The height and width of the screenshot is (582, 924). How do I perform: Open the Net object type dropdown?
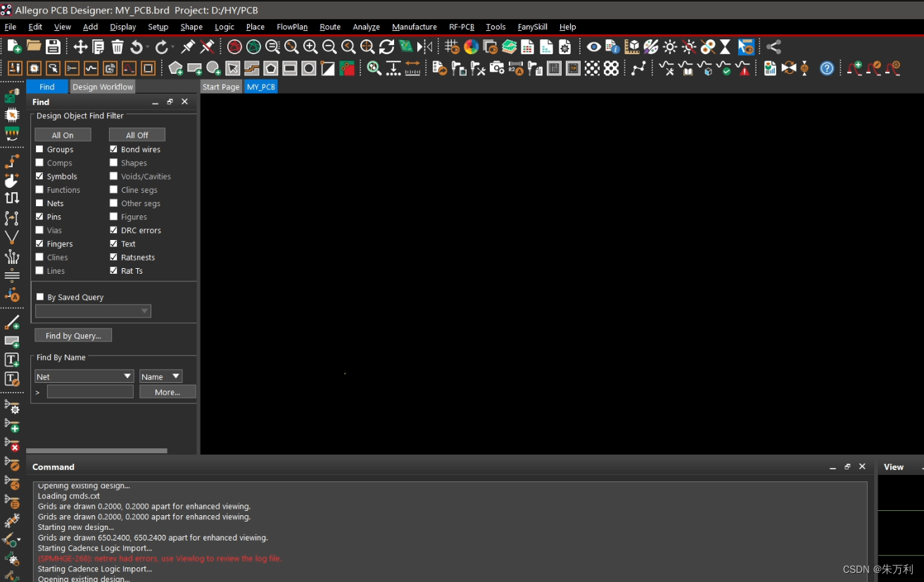coord(84,377)
